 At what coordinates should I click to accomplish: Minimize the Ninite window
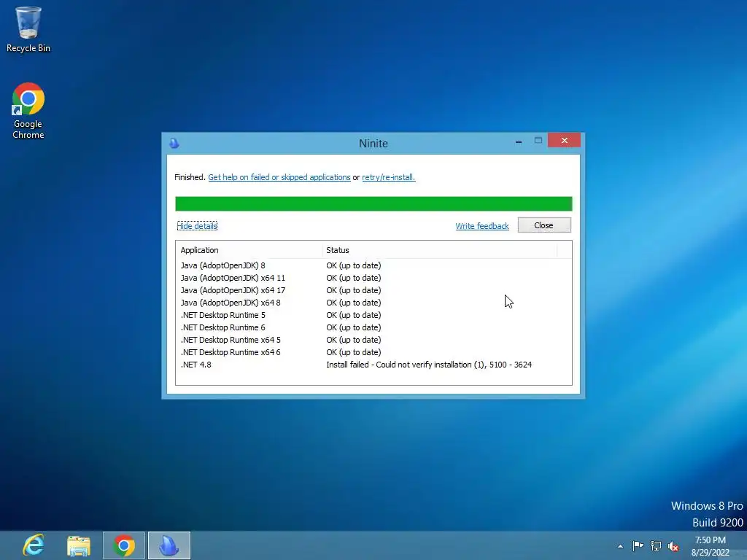(x=519, y=141)
